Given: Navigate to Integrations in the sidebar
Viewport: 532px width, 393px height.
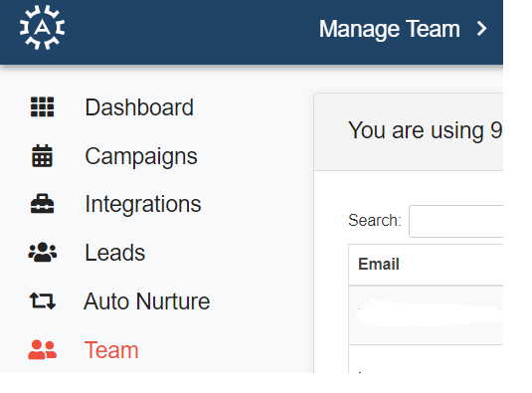Looking at the screenshot, I should [x=143, y=204].
